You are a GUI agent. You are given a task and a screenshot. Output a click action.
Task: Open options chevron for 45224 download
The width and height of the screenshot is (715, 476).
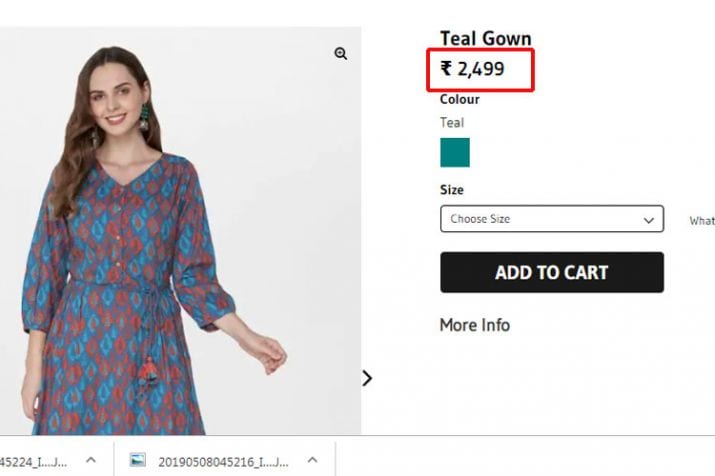90,460
